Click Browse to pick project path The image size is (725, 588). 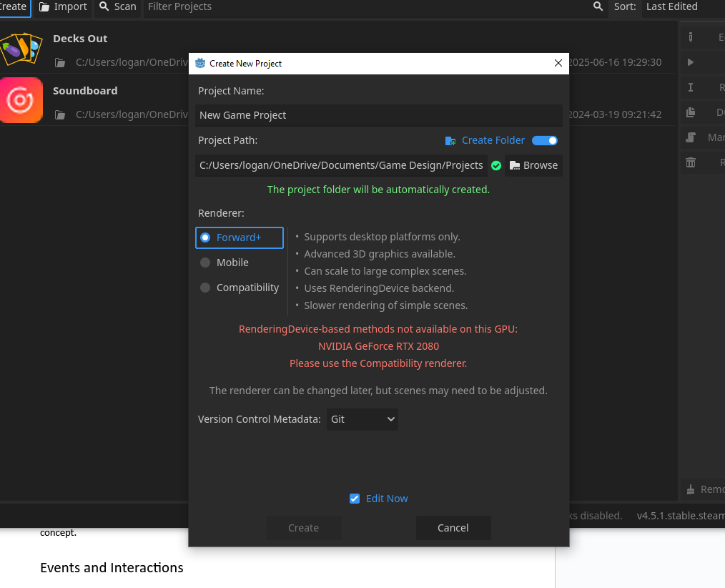coord(533,165)
